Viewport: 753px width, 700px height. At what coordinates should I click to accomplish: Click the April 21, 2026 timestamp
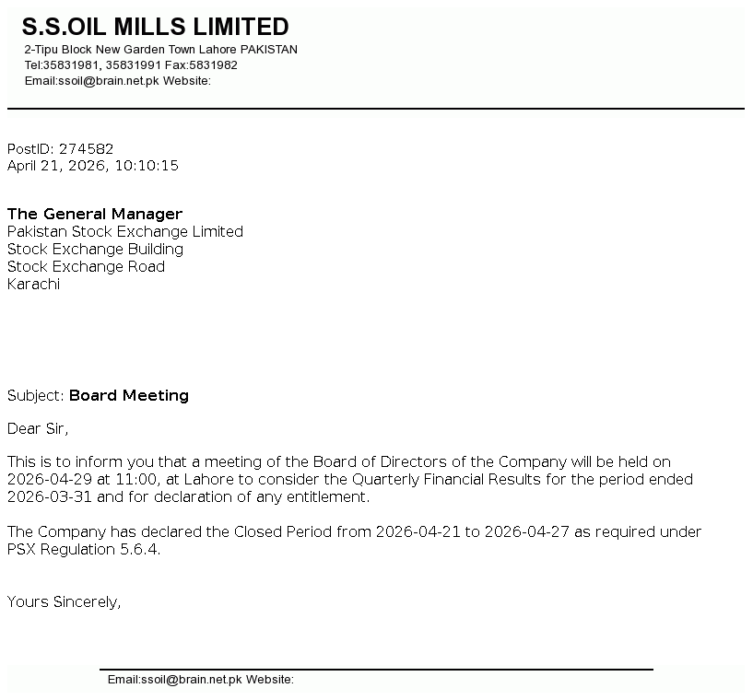(93, 166)
